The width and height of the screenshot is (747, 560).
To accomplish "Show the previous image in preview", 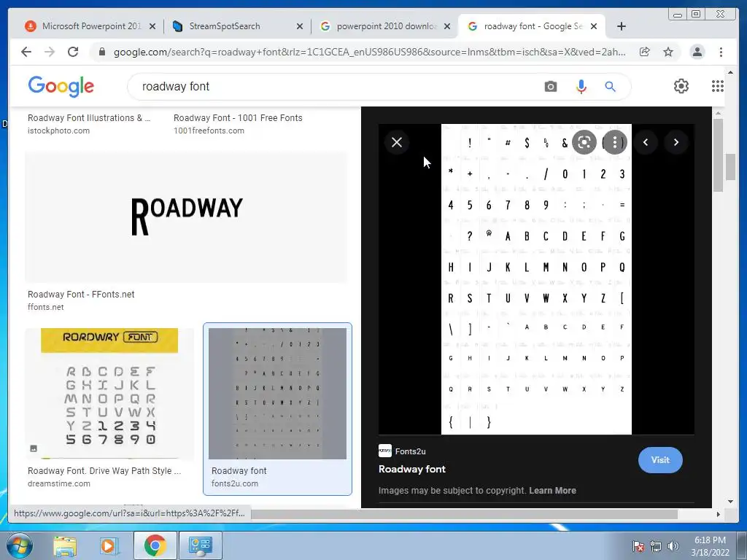I will click(646, 142).
